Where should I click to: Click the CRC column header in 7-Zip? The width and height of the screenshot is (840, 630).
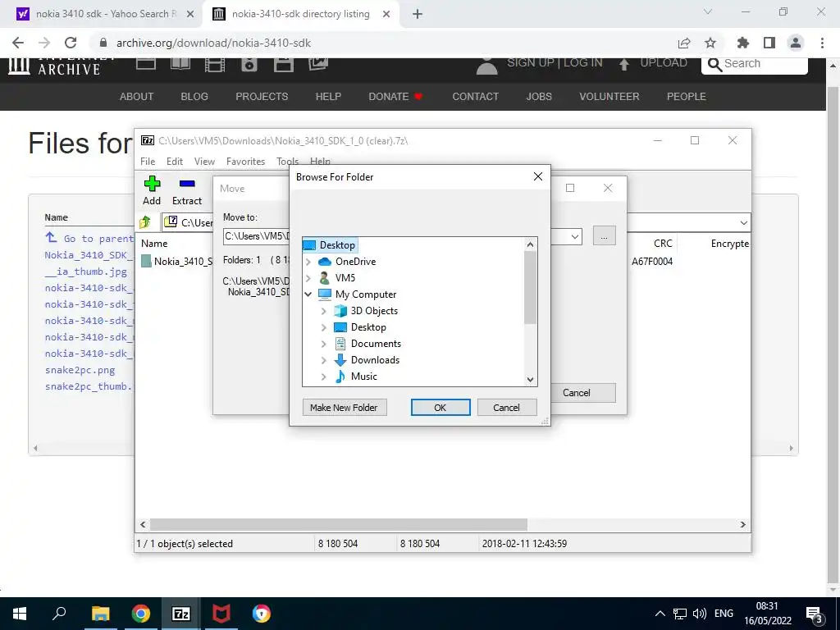tap(663, 243)
